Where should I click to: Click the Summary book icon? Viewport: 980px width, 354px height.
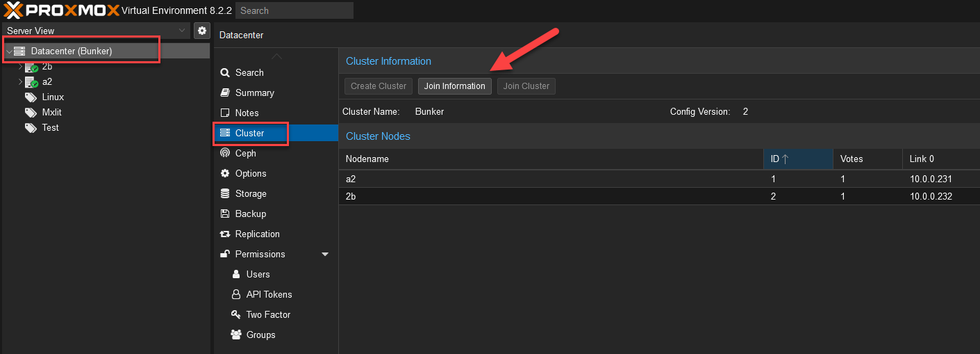tap(224, 92)
